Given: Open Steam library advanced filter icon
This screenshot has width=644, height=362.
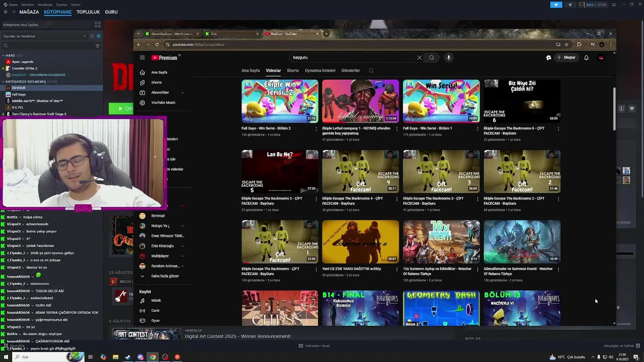Looking at the screenshot, I should [98, 46].
